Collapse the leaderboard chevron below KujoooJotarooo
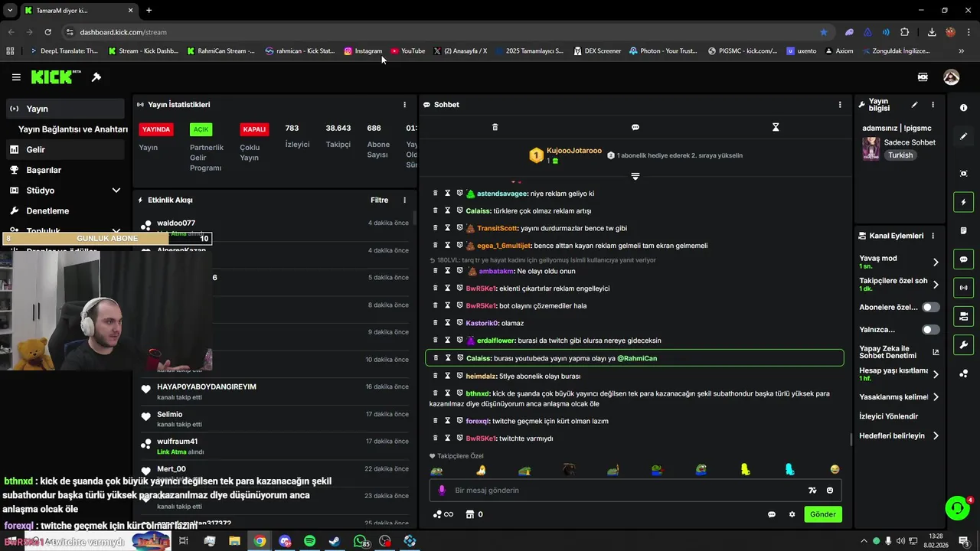The height and width of the screenshot is (551, 980). tap(635, 177)
